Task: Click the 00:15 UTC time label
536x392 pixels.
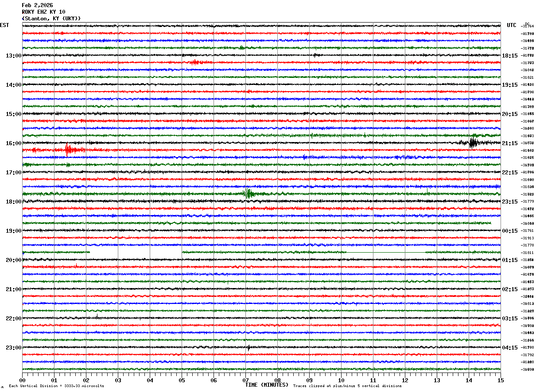Action: tap(510, 231)
